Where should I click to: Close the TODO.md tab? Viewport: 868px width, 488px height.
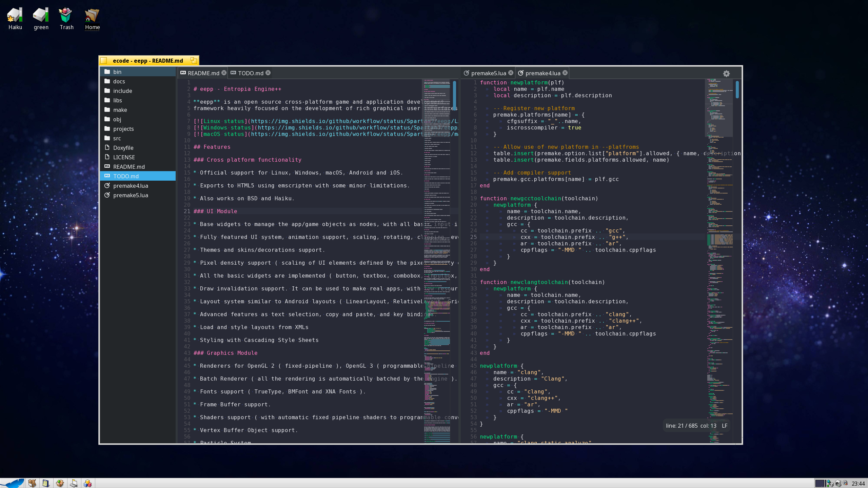[x=268, y=73]
